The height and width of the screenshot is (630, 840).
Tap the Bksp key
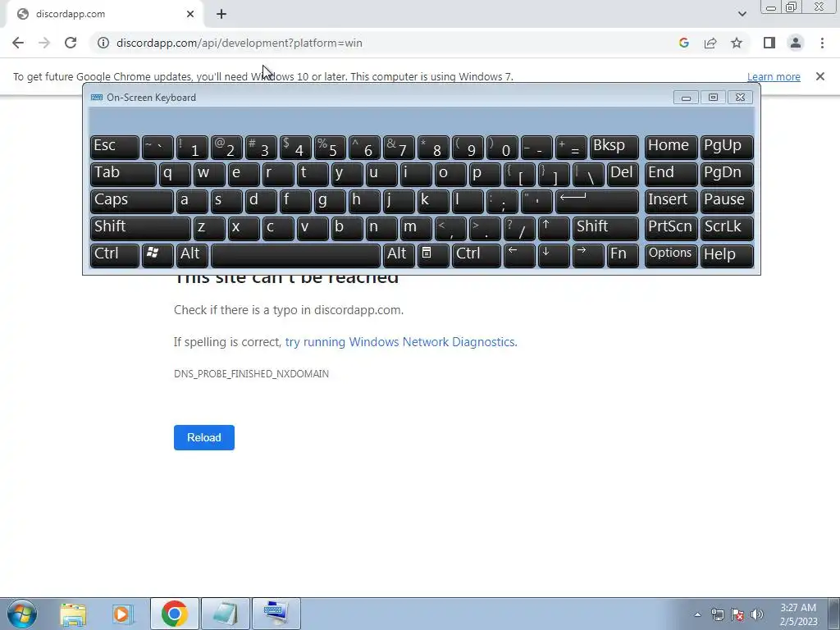[x=614, y=147]
